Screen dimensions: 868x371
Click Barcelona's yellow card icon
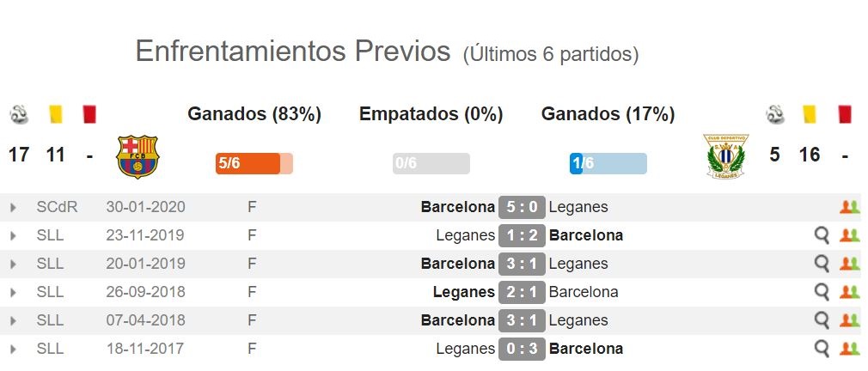pyautogui.click(x=55, y=114)
